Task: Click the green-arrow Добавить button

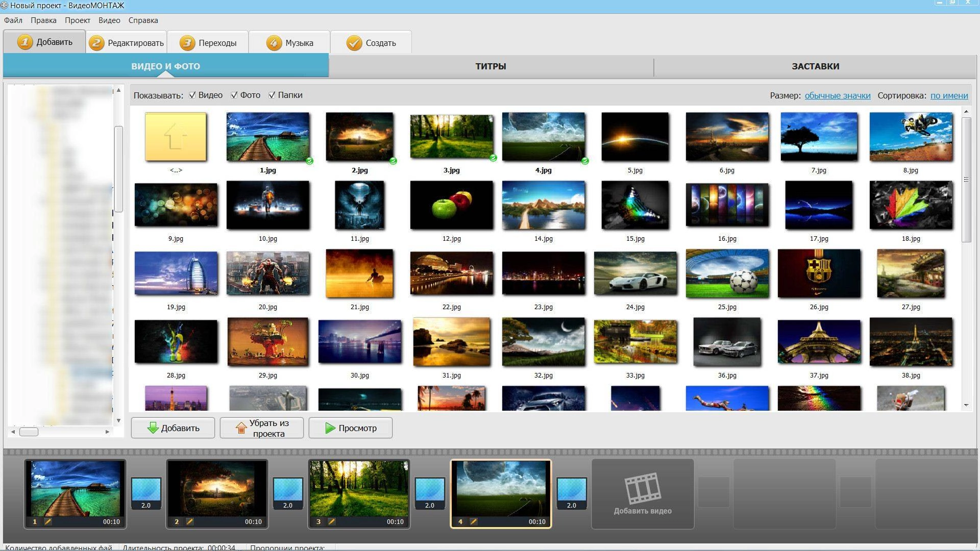Action: pos(173,428)
